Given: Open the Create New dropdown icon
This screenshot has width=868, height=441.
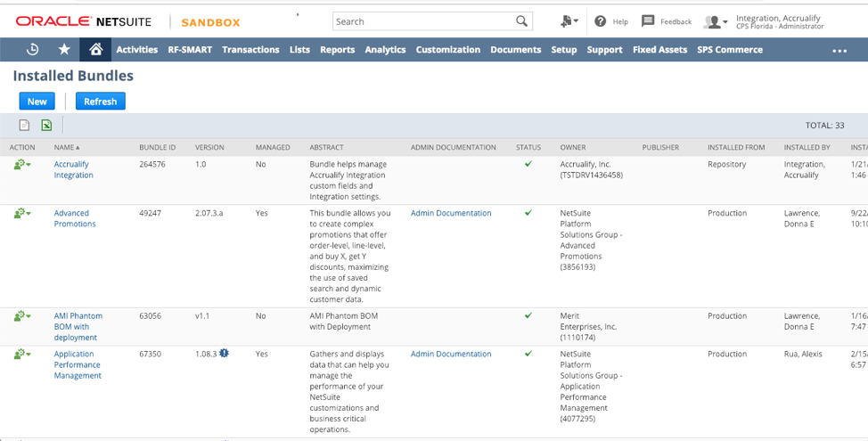Looking at the screenshot, I should pos(569,21).
